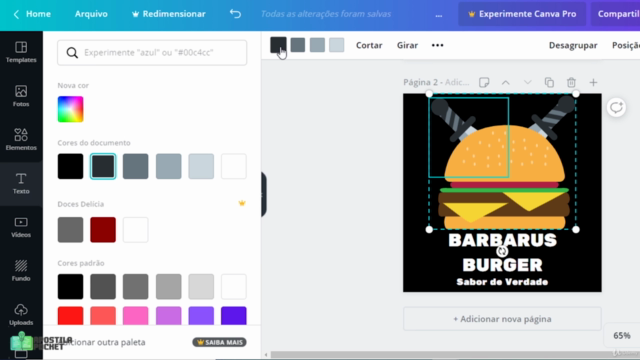Open the 65% zoom level control
The width and height of the screenshot is (640, 360).
622,336
